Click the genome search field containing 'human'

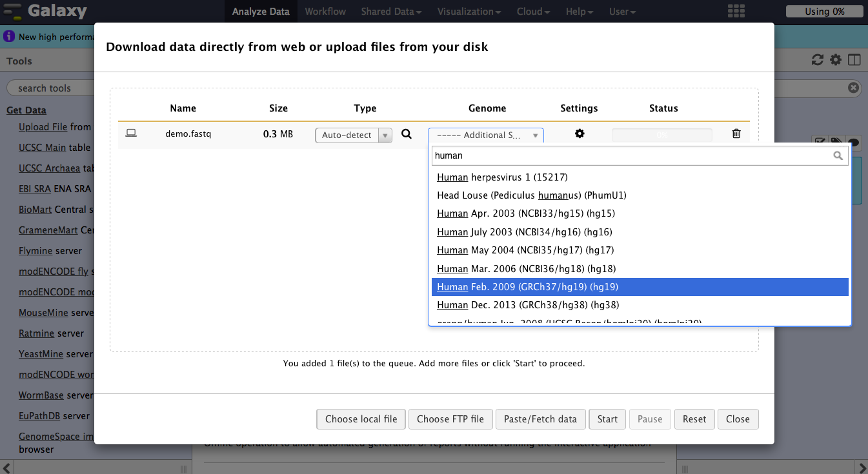coord(632,155)
